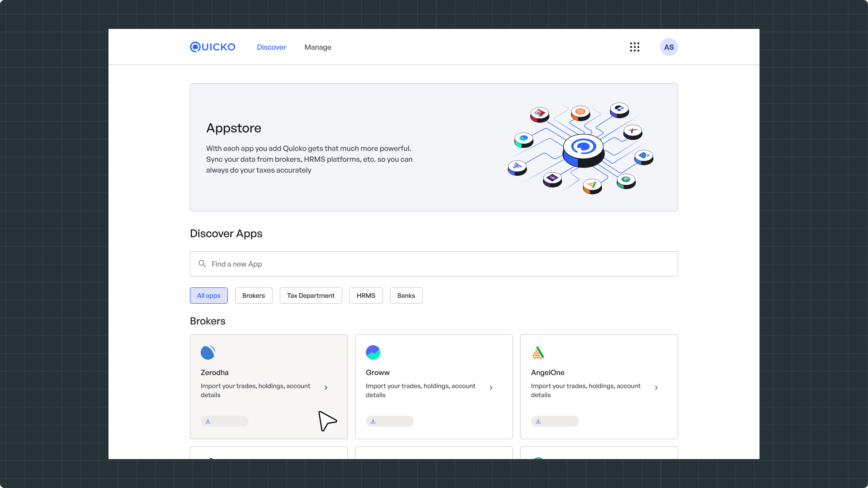868x488 pixels.
Task: Open the Zerodha app title
Action: 215,372
